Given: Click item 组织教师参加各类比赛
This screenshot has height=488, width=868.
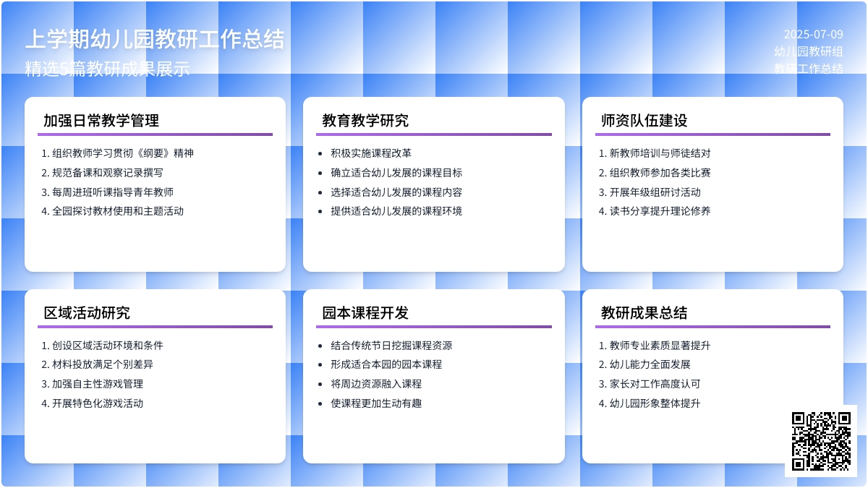Looking at the screenshot, I should (660, 173).
